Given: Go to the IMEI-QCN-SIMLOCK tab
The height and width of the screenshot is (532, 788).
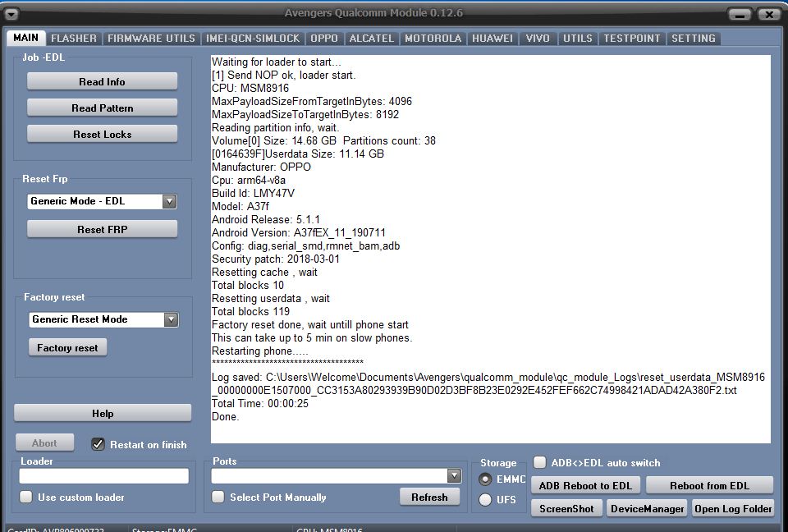Looking at the screenshot, I should 253,39.
